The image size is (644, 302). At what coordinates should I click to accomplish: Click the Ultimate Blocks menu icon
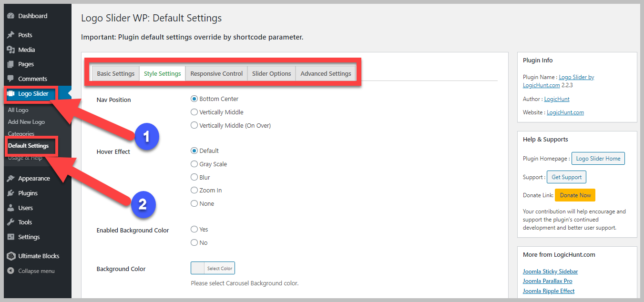(11, 256)
